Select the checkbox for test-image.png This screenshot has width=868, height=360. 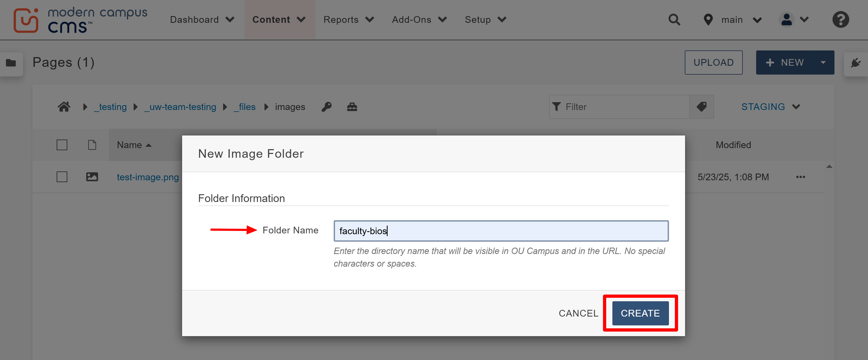click(x=62, y=177)
